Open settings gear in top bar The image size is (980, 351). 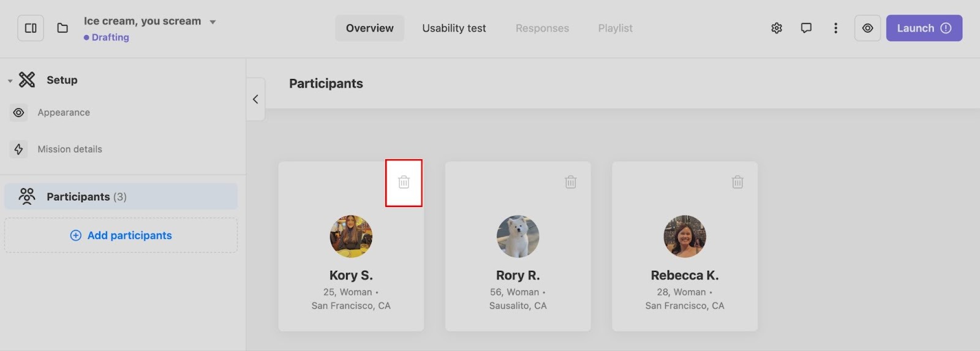[x=777, y=28]
